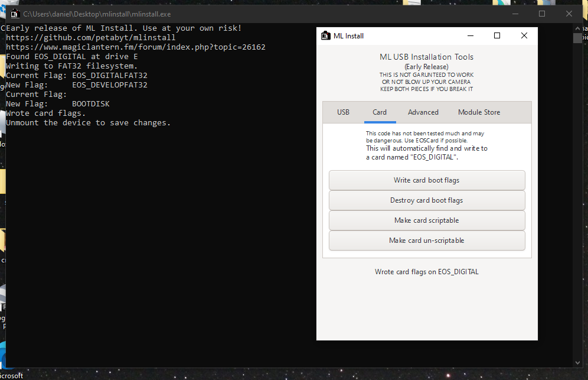Click 'Wrote card flags.' console line

[x=45, y=113]
